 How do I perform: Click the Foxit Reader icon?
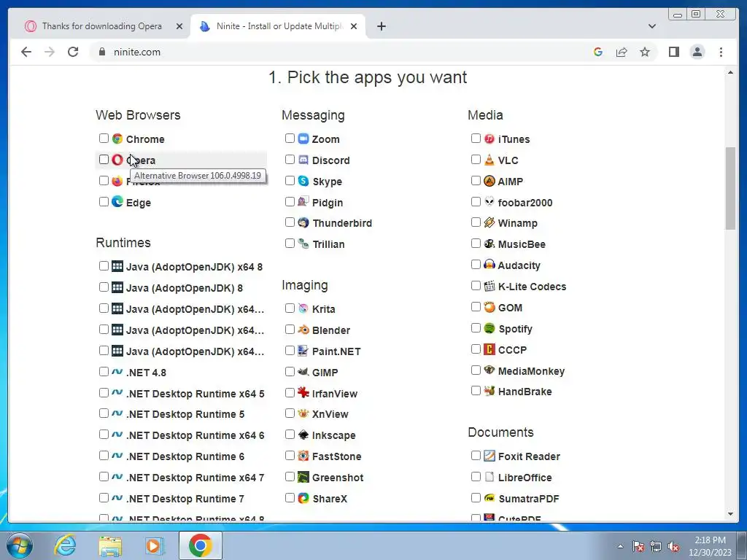coord(489,456)
